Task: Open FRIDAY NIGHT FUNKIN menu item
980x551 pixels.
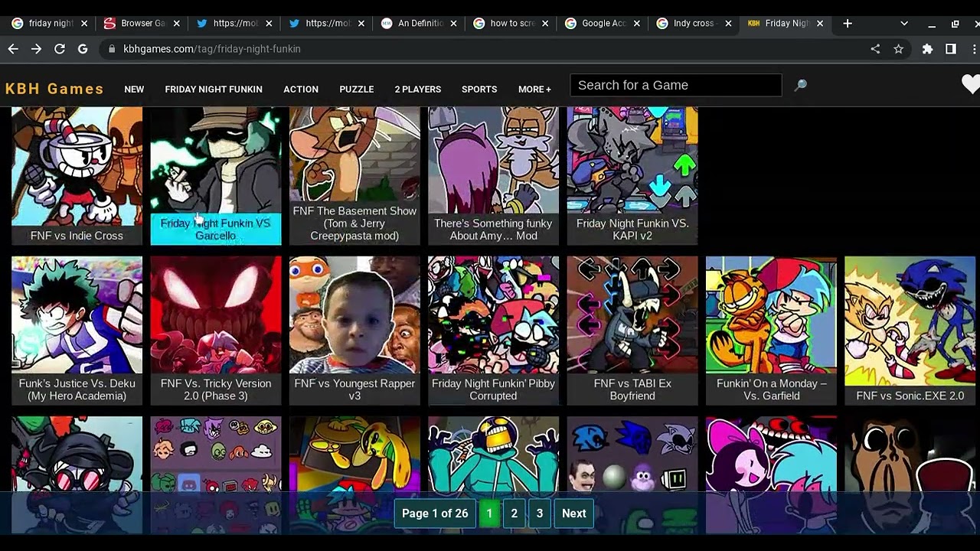Action: click(x=214, y=89)
